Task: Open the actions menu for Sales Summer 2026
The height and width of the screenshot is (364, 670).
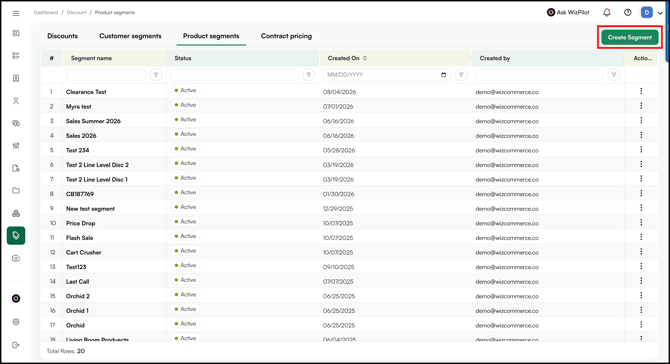Action: [x=641, y=120]
